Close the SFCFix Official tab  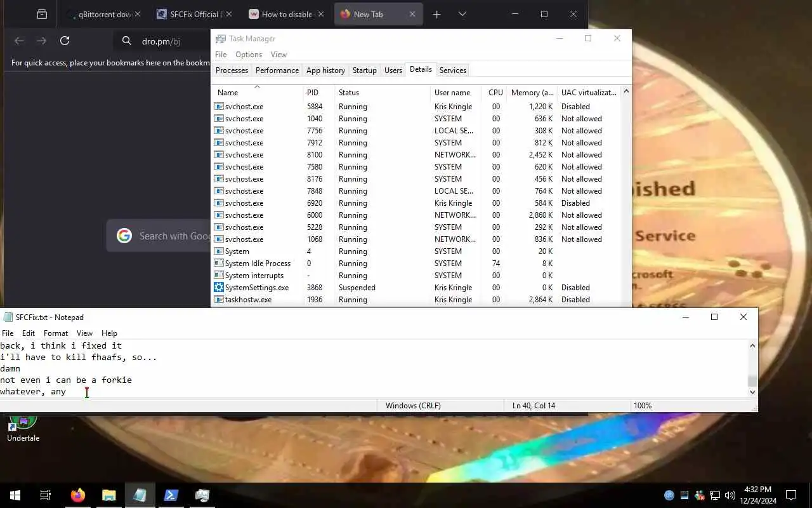pyautogui.click(x=228, y=14)
